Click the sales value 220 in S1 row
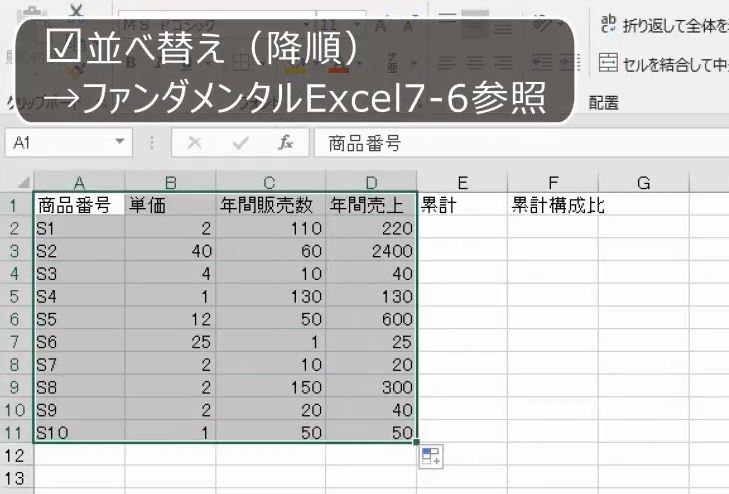This screenshot has height=494, width=729. 371,228
